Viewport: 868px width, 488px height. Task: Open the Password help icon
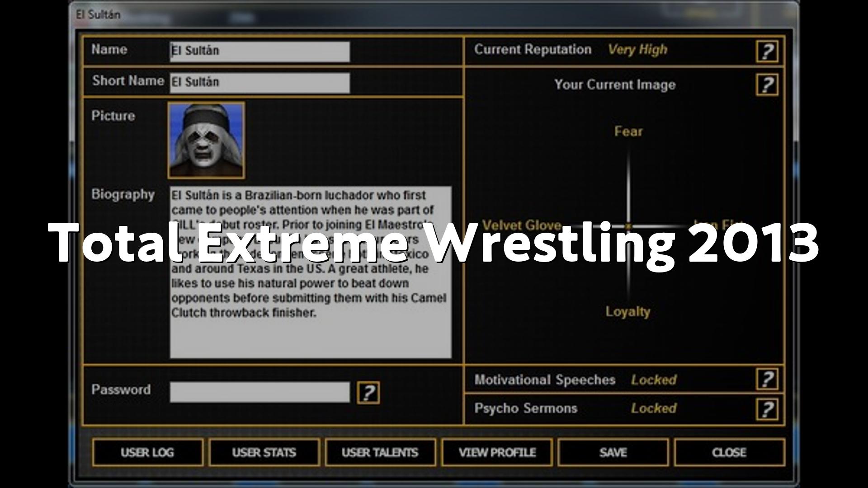click(x=368, y=393)
